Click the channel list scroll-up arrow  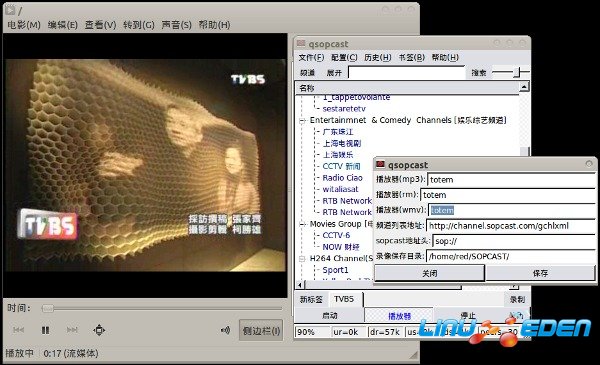524,87
